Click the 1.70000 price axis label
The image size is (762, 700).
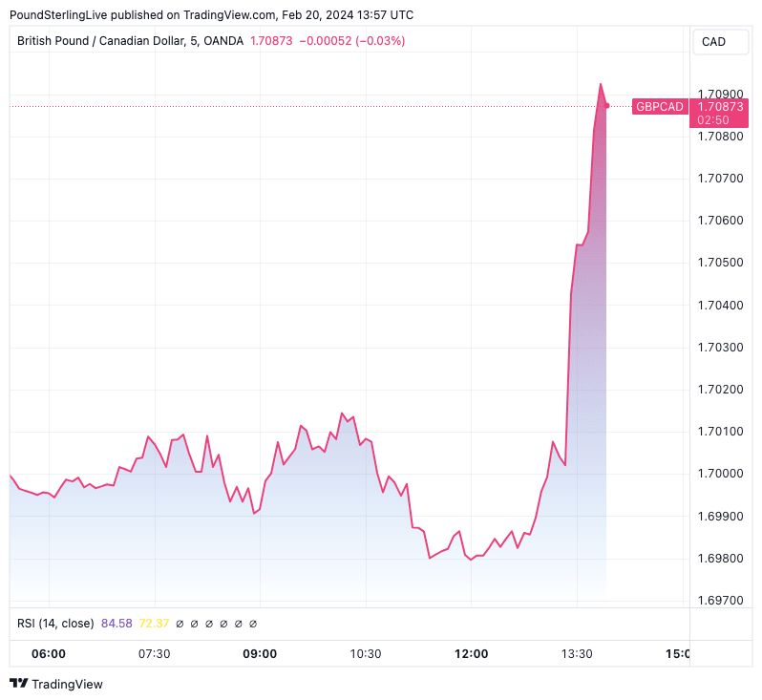(721, 474)
